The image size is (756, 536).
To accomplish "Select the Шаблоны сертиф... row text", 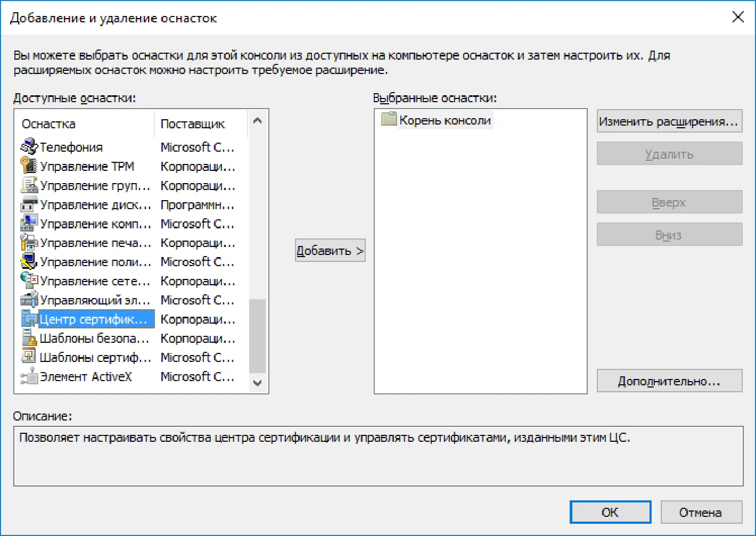I will click(x=96, y=357).
